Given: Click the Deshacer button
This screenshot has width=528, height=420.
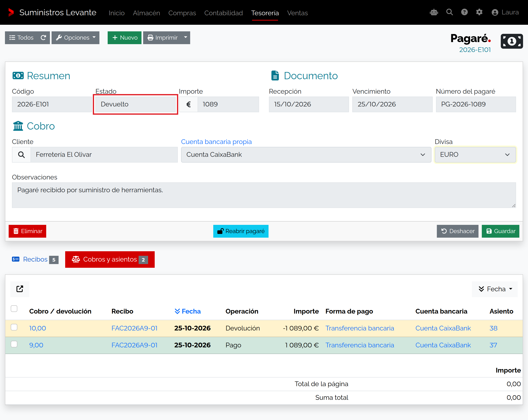Looking at the screenshot, I should pyautogui.click(x=457, y=231).
